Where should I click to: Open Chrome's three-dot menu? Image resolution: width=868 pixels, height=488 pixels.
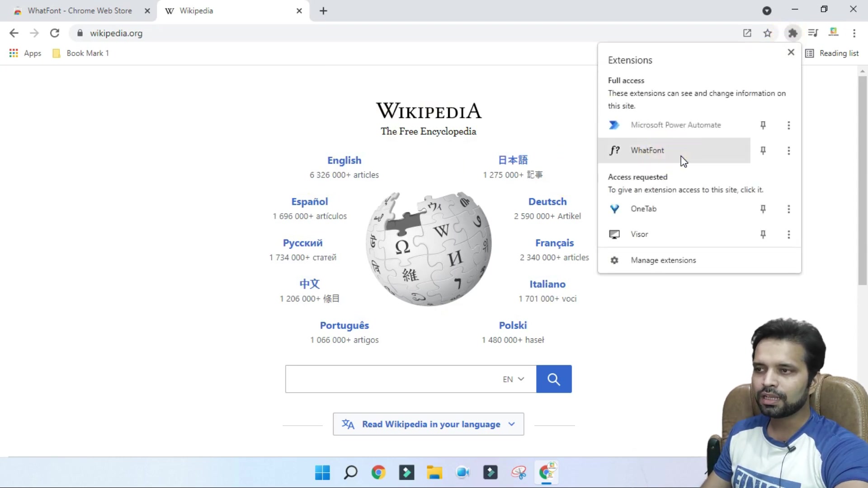point(854,33)
